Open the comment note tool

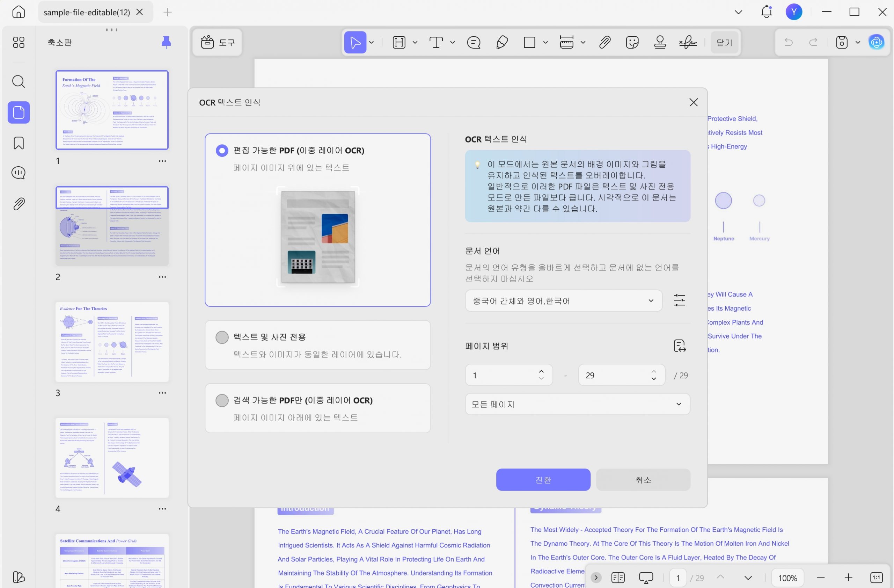tap(473, 43)
